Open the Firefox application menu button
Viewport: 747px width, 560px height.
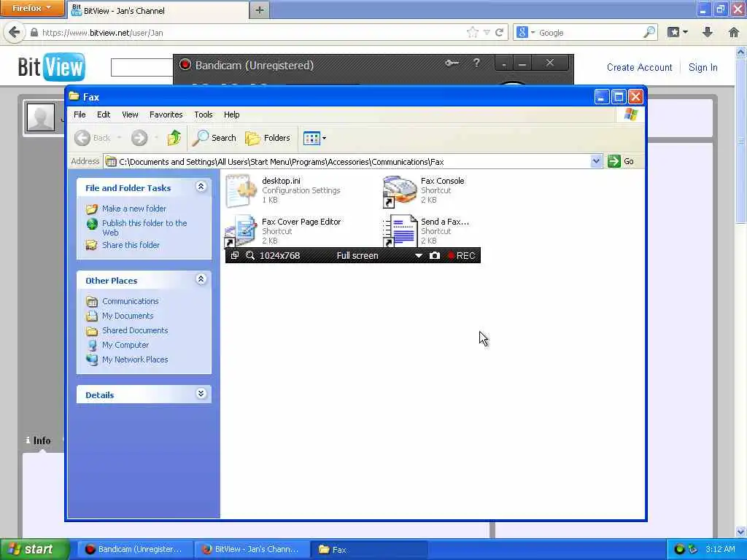(x=32, y=8)
